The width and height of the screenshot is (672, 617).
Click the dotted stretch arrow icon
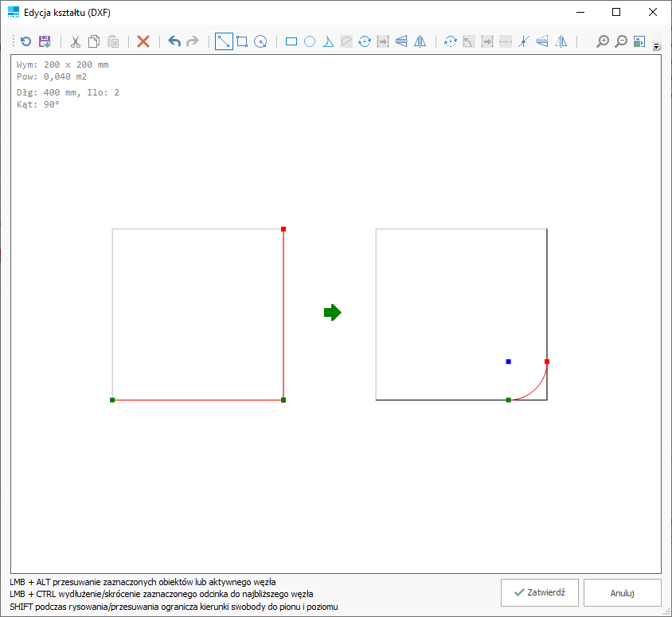(x=487, y=41)
